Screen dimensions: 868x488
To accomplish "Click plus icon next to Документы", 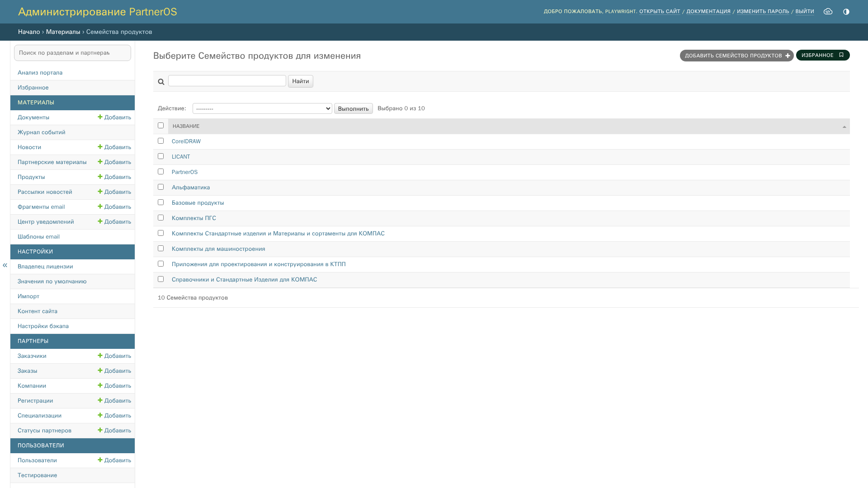I will pyautogui.click(x=100, y=117).
